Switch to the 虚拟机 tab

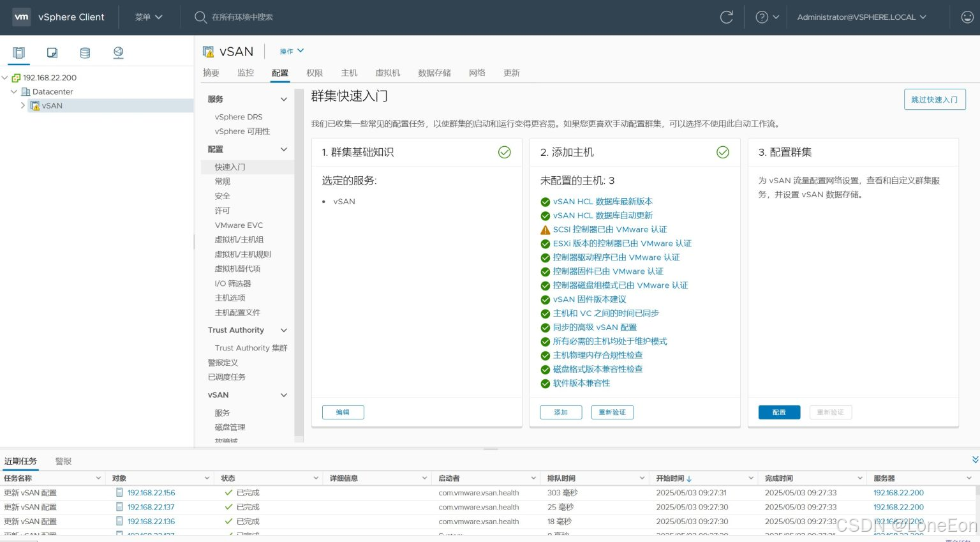point(388,73)
